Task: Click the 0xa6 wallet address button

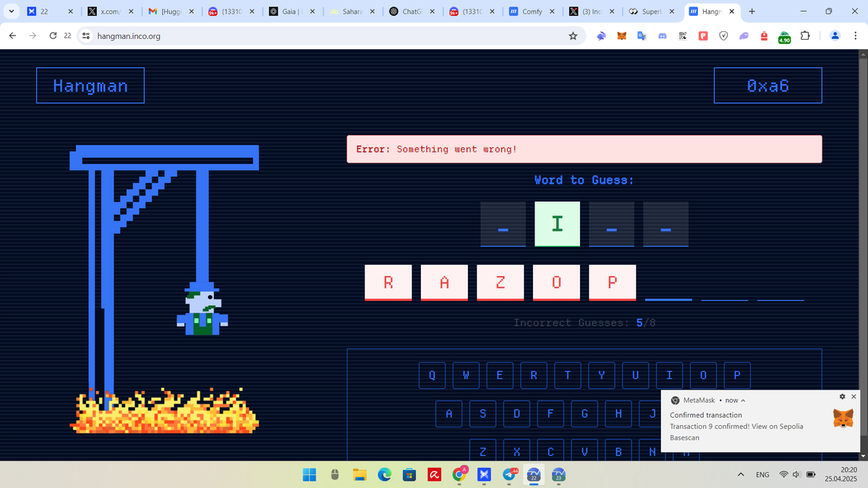Action: pos(767,85)
